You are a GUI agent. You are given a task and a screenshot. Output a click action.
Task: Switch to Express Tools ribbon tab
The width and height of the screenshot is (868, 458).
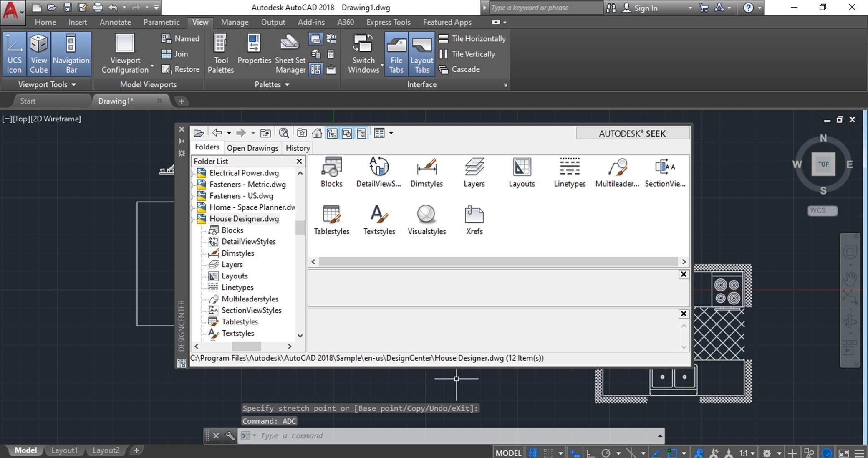tap(388, 22)
